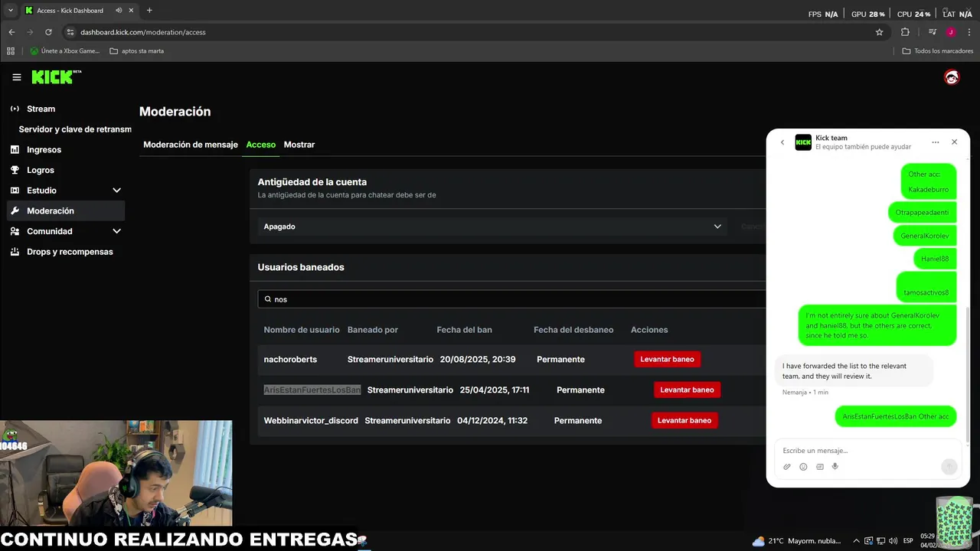The height and width of the screenshot is (551, 980).
Task: Open the Chrome profile J avatar
Action: [950, 32]
